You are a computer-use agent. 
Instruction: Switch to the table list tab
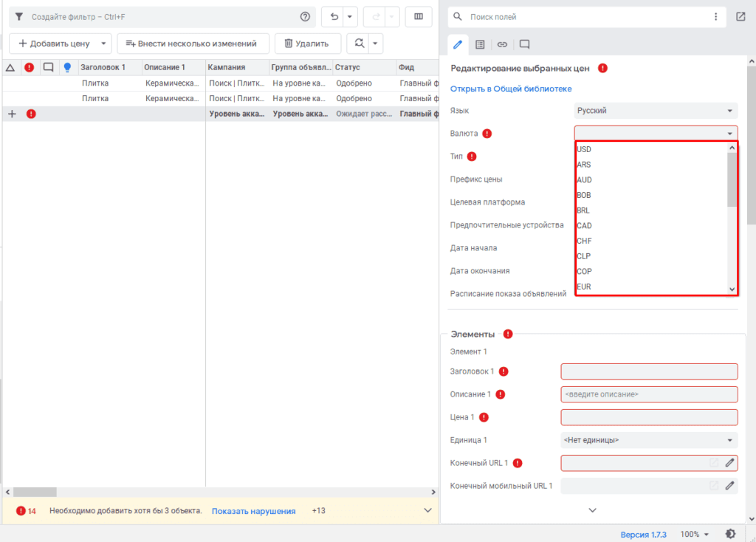[x=480, y=44]
